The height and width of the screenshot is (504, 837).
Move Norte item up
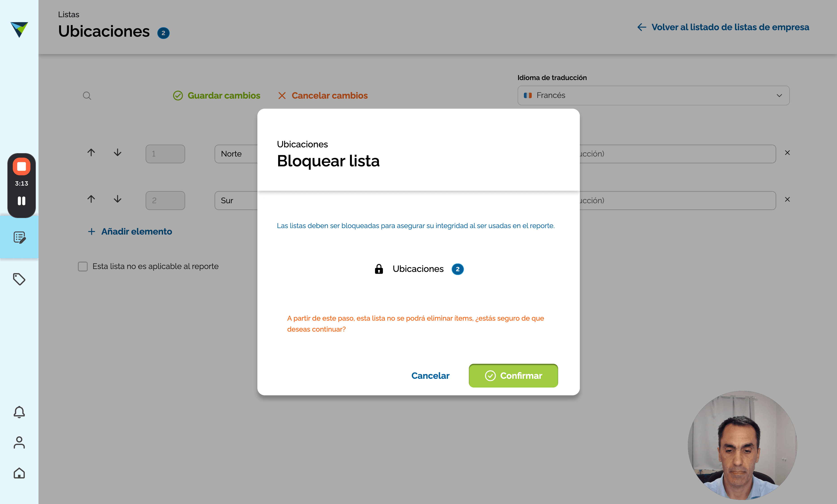(x=91, y=153)
